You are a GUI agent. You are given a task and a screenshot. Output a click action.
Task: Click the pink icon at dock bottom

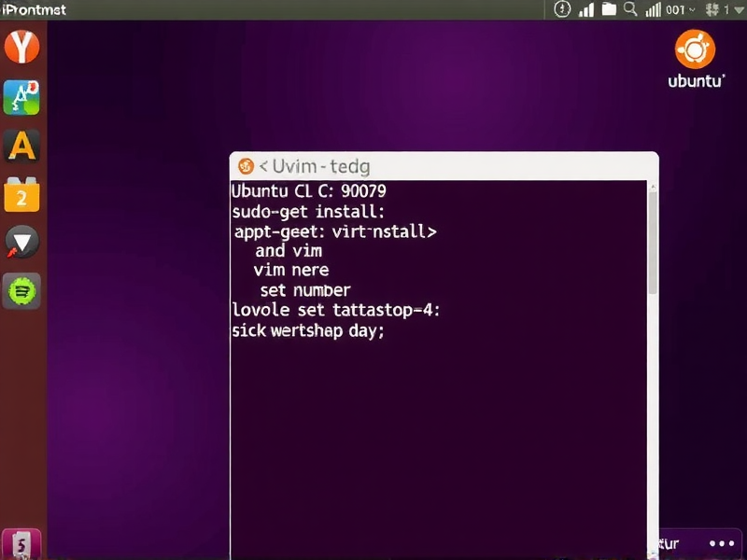pos(21,542)
